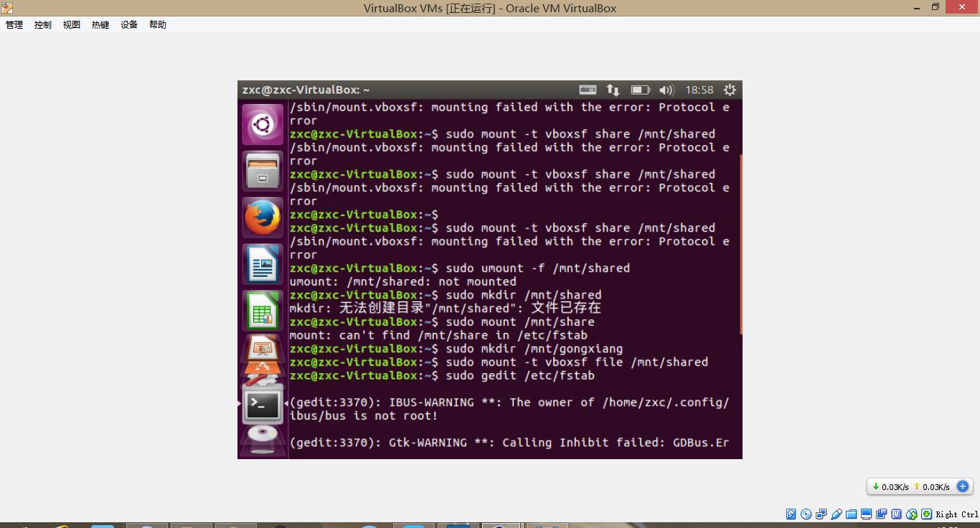Click the zxc@zxc-VirtualBox: ~ panel title
This screenshot has width=980, height=528.
click(306, 90)
